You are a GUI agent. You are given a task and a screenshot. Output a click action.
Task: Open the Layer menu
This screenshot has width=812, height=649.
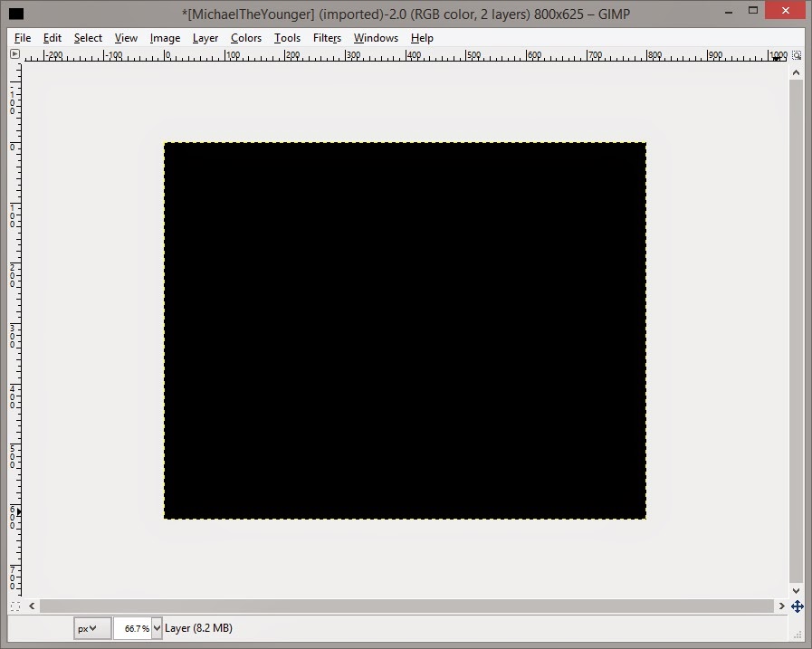coord(205,38)
